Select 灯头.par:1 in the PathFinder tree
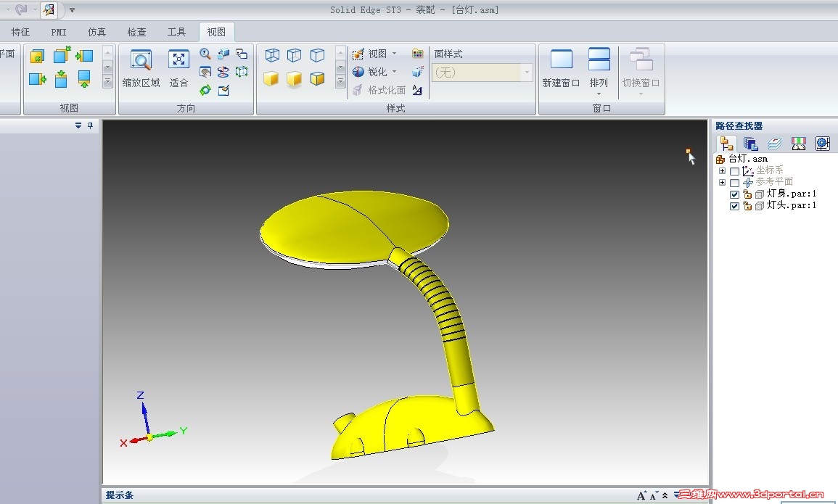Image resolution: width=838 pixels, height=504 pixels. coord(792,205)
